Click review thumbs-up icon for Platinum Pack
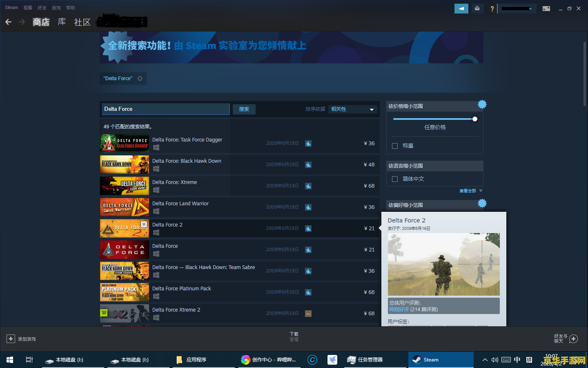 pos(308,292)
